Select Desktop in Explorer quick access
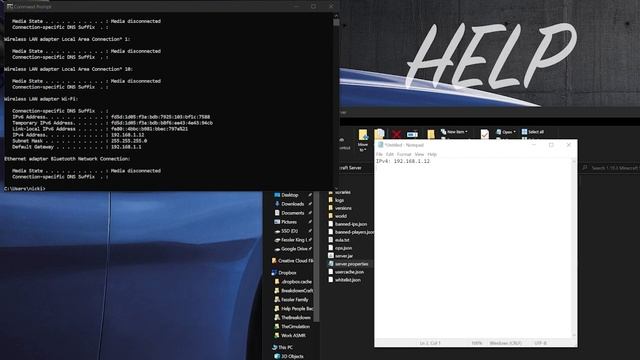 tap(290, 195)
